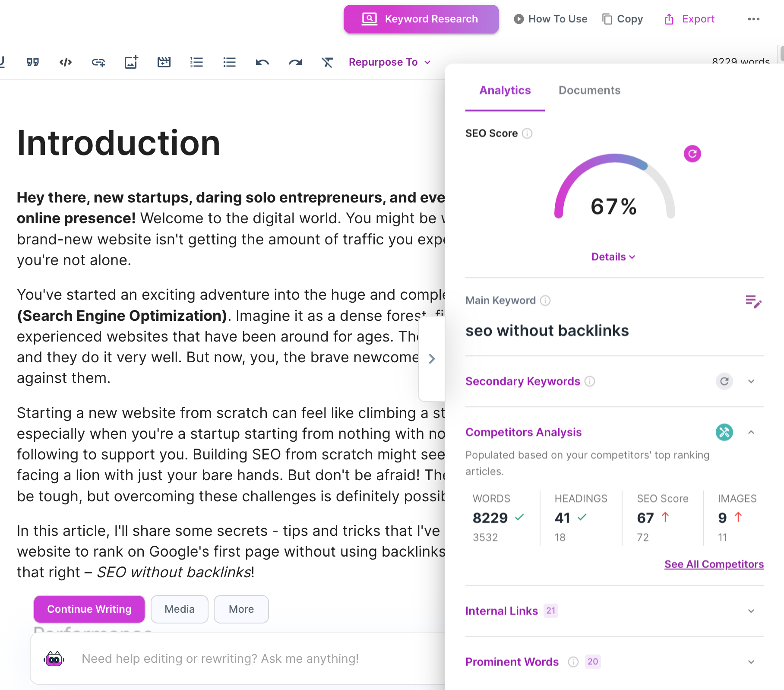Insert an image
Screen dimensions: 784x690
tap(131, 62)
